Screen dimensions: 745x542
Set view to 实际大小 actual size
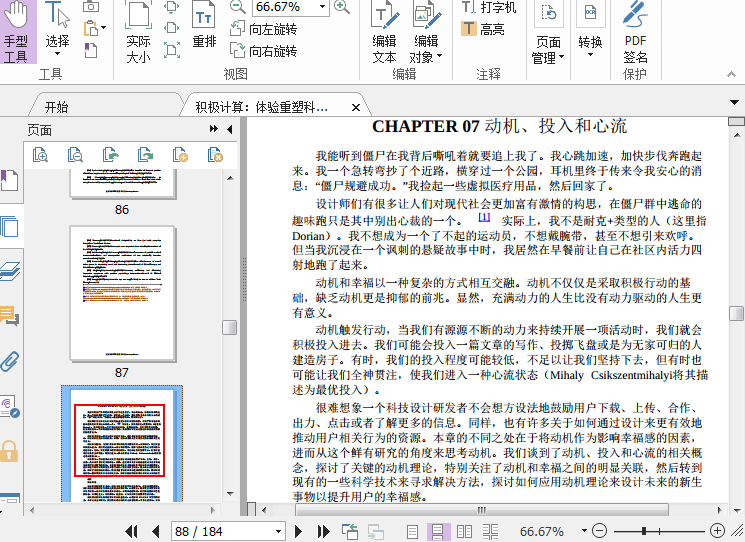[138, 32]
